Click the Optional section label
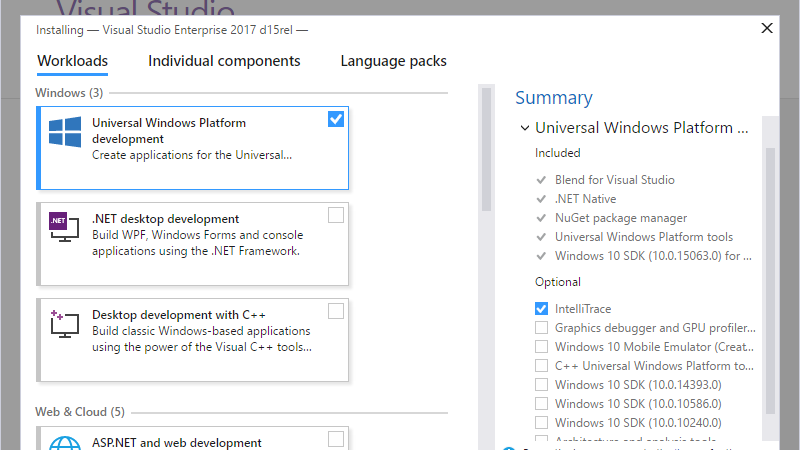Viewport: 800px width, 450px height. (558, 282)
